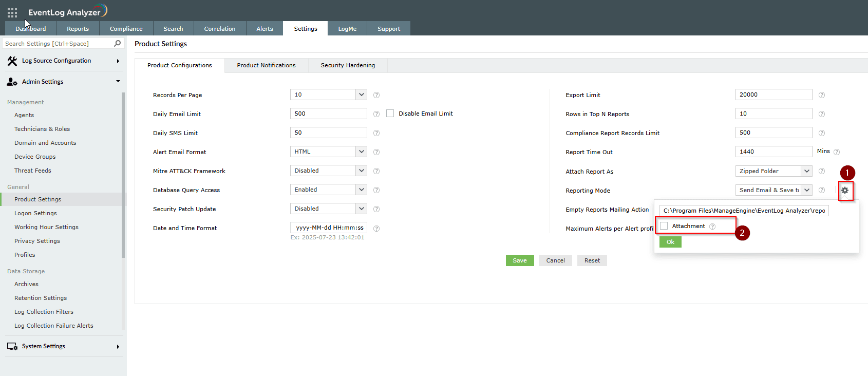This screenshot has height=376, width=868.
Task: Show help for Records Per Page
Action: tap(376, 95)
